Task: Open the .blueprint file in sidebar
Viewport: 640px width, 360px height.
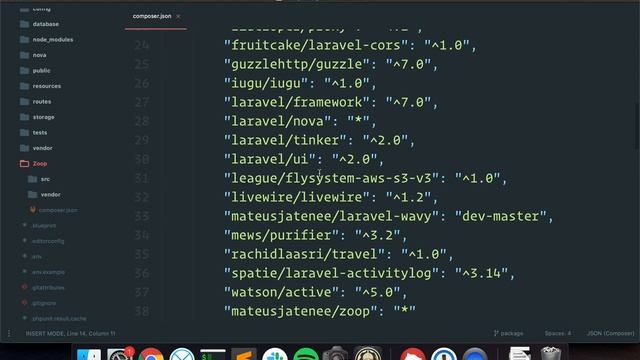Action: coord(44,226)
